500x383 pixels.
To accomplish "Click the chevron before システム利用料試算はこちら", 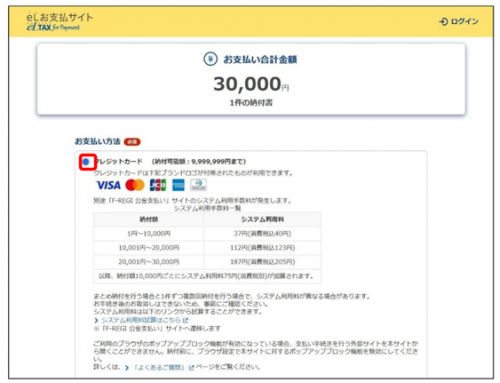I will [x=96, y=320].
